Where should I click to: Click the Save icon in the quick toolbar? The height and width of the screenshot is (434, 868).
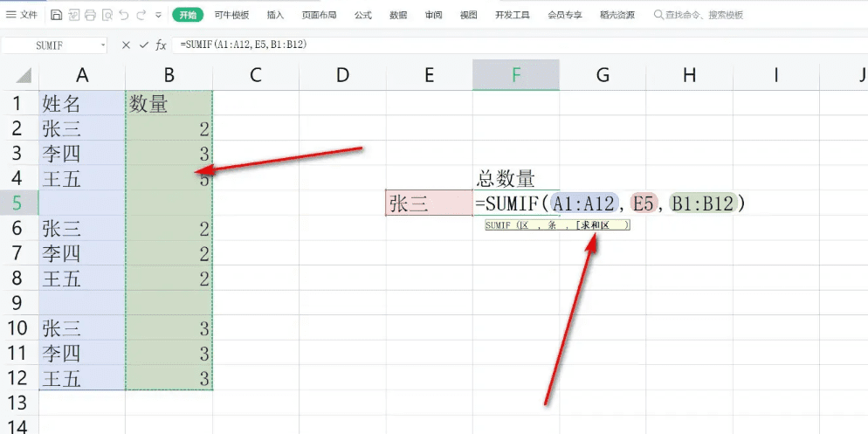coord(56,15)
